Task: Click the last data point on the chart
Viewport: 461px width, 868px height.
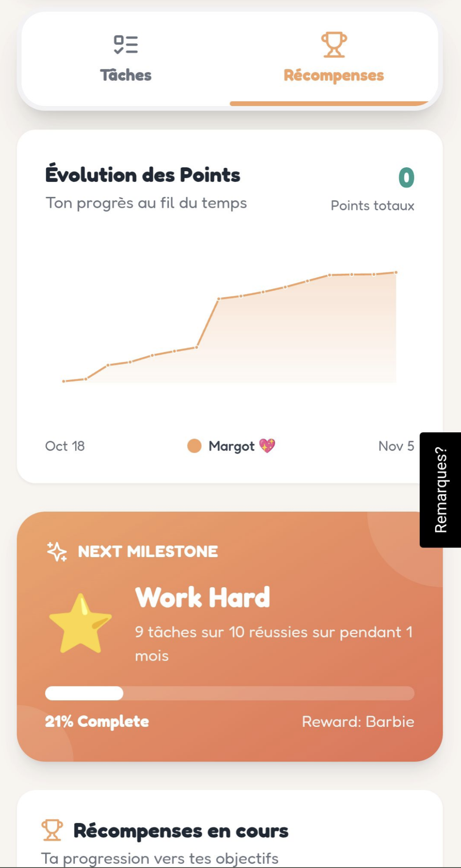Action: pos(396,273)
